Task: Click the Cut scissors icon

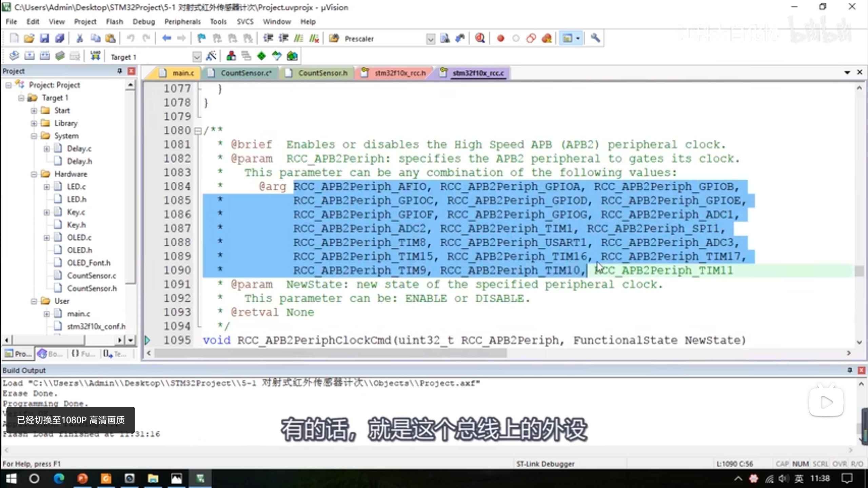Action: [x=80, y=38]
